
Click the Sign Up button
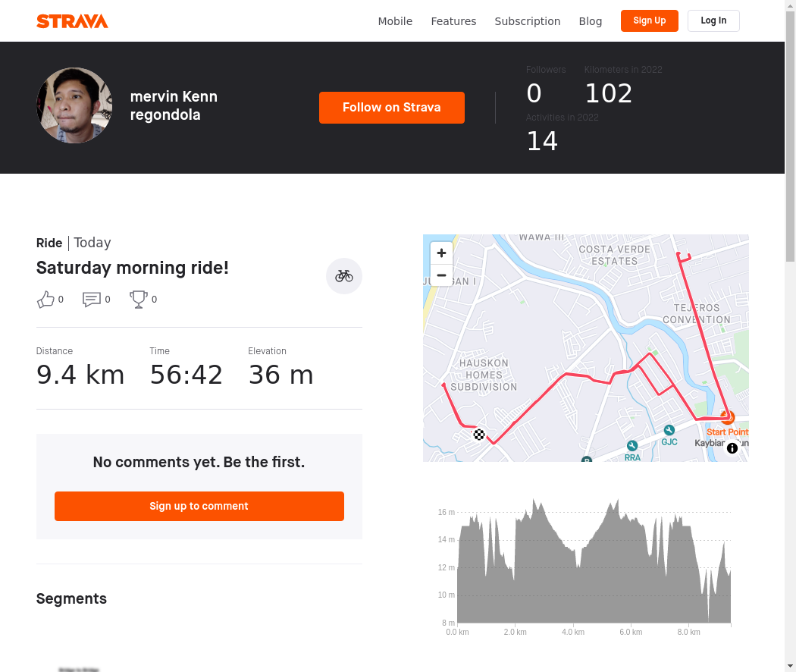coord(649,20)
